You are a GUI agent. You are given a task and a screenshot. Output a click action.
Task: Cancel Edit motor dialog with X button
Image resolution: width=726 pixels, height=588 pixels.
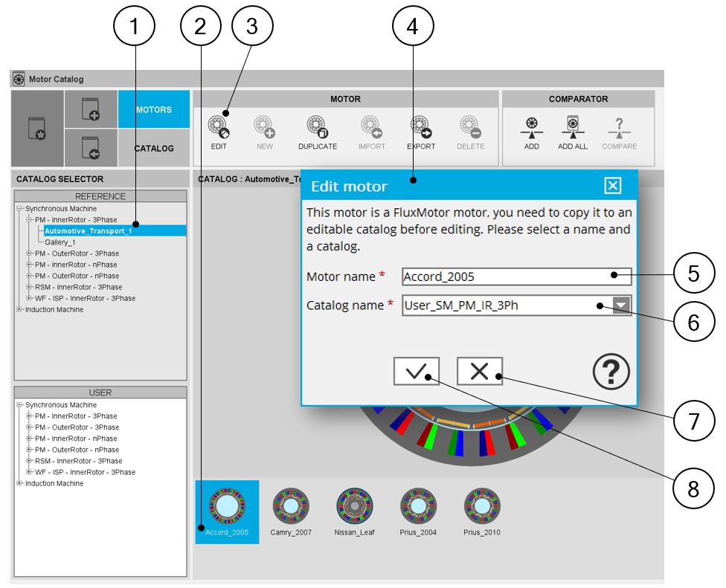tap(480, 372)
